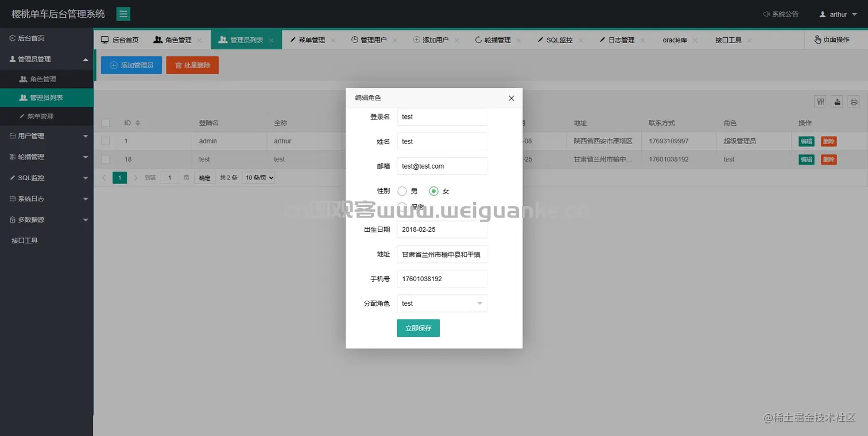Click the export table icon
Viewport: 868px width, 436px height.
tap(838, 102)
